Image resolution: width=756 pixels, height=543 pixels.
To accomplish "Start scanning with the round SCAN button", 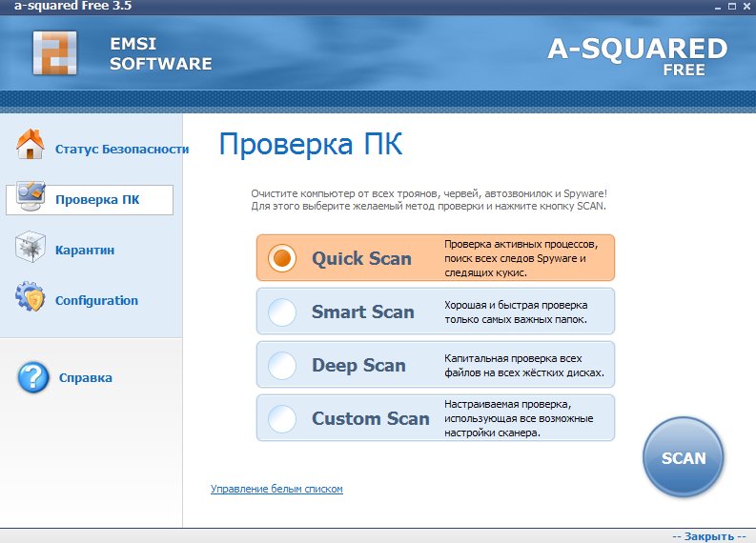I will (x=684, y=457).
